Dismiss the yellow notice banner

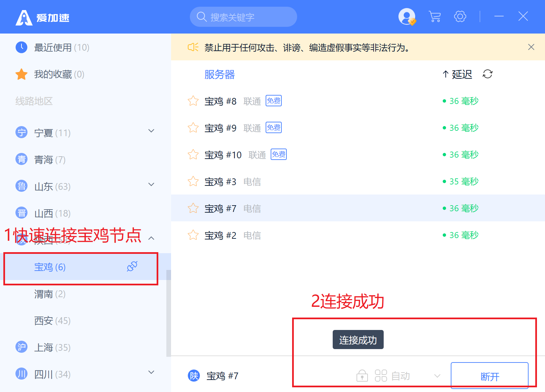point(531,47)
